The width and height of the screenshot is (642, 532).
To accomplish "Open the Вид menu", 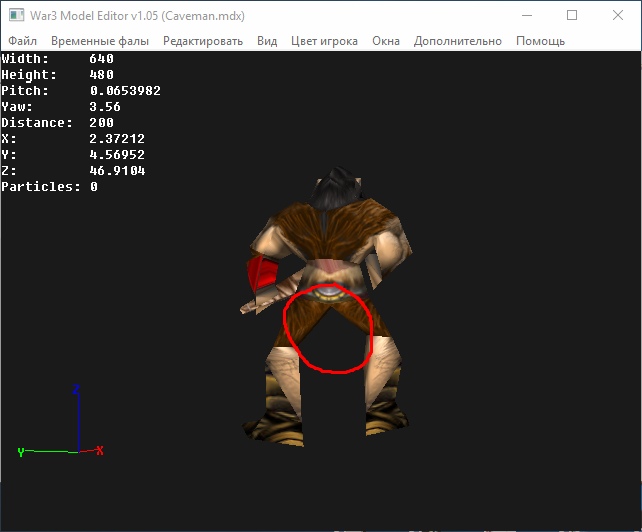I will 267,41.
